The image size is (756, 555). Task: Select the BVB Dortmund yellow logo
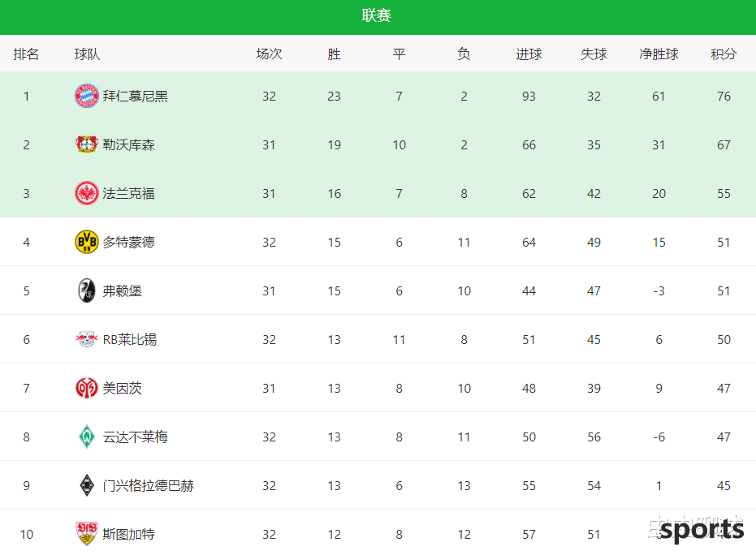pyautogui.click(x=87, y=242)
